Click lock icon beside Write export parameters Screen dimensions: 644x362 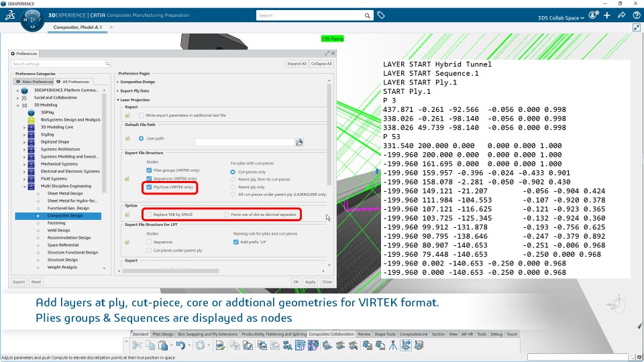(x=127, y=115)
